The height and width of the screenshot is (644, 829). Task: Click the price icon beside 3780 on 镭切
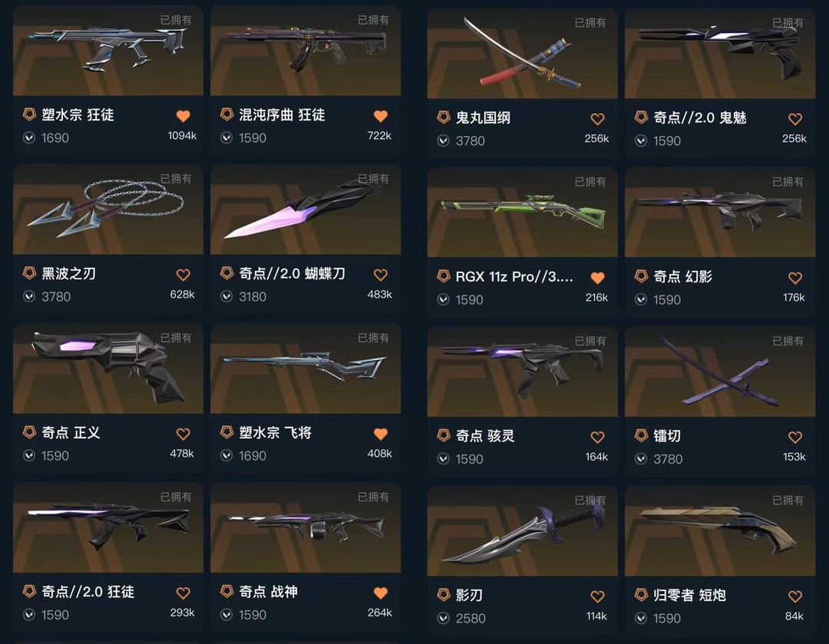coord(641,459)
